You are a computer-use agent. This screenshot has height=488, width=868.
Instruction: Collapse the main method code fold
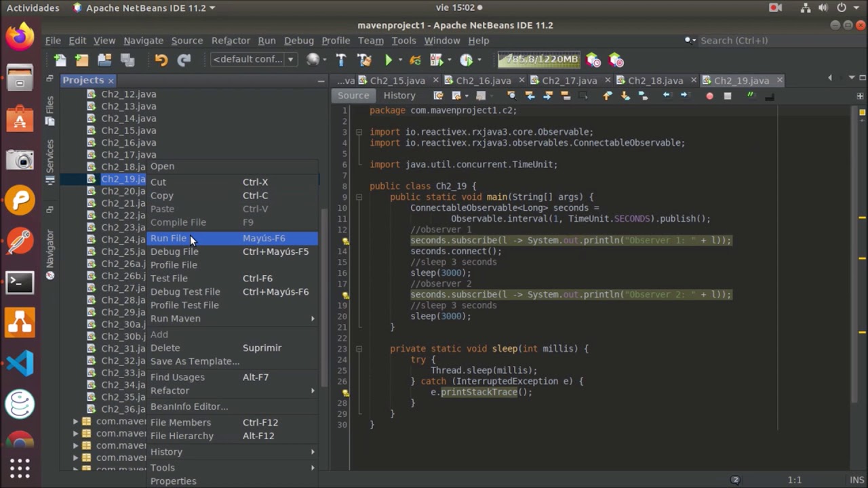359,197
